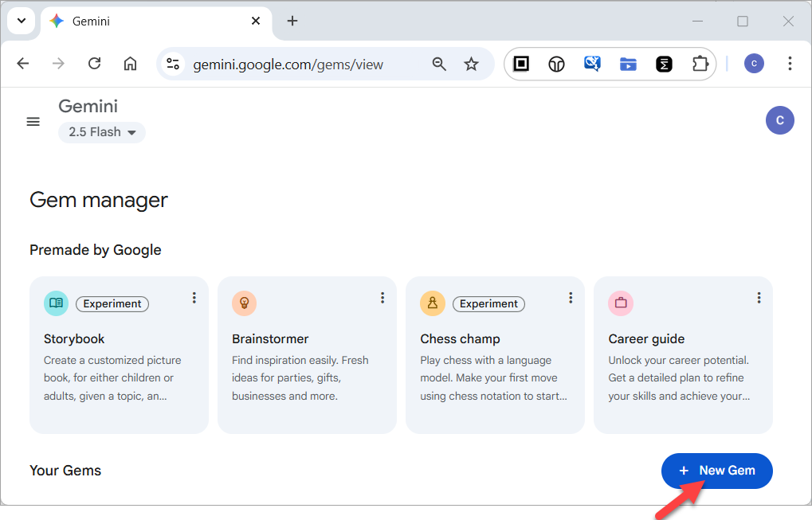
Task: Open the Brainstormer gem card title
Action: 270,339
